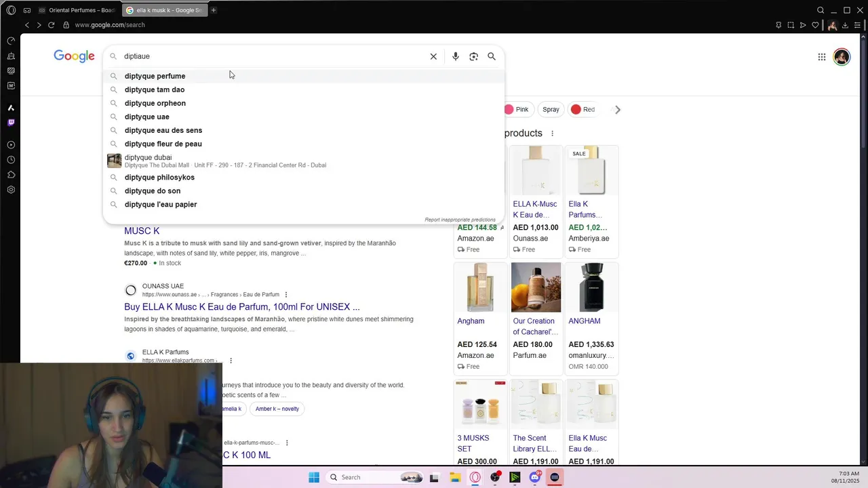This screenshot has height=488, width=868.
Task: Show more filter chips with arrow
Action: (617, 109)
